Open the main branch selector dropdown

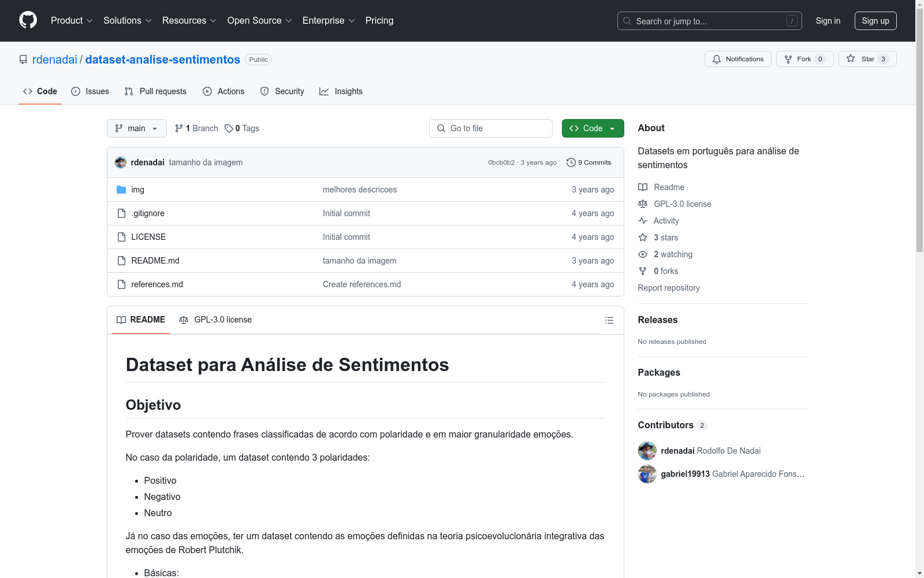coord(137,128)
